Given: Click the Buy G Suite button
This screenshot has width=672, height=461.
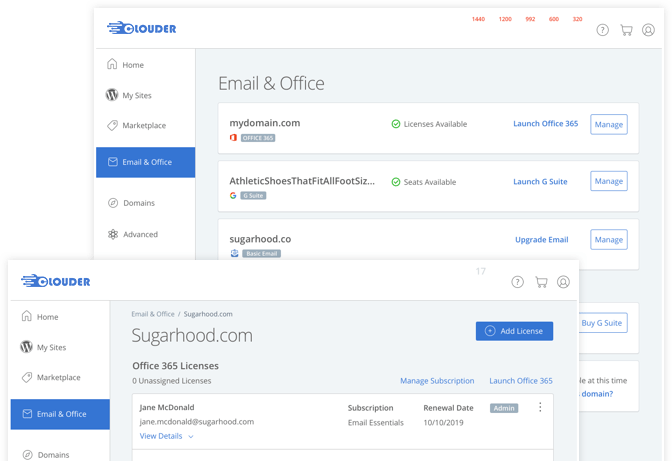Looking at the screenshot, I should pos(600,323).
